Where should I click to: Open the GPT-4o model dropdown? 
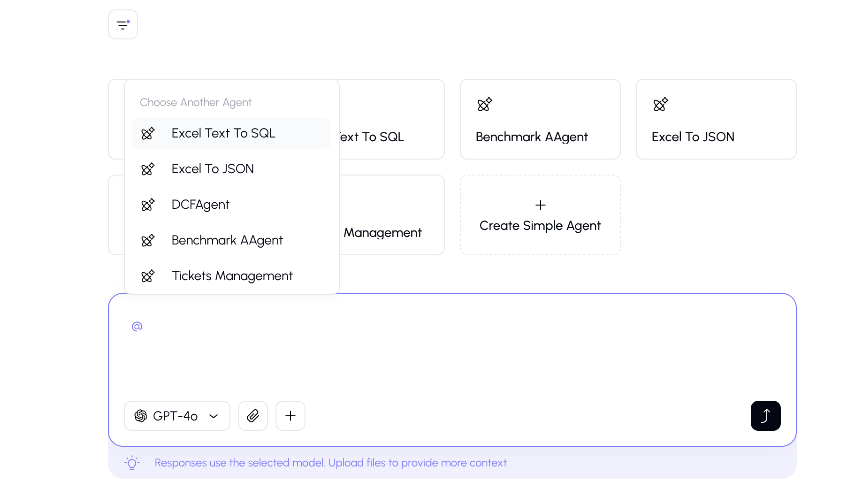177,416
